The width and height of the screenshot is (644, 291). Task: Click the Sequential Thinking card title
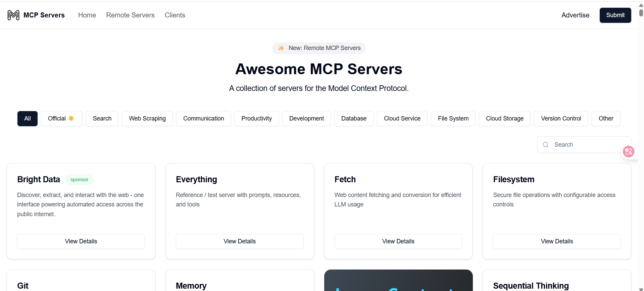click(x=531, y=286)
